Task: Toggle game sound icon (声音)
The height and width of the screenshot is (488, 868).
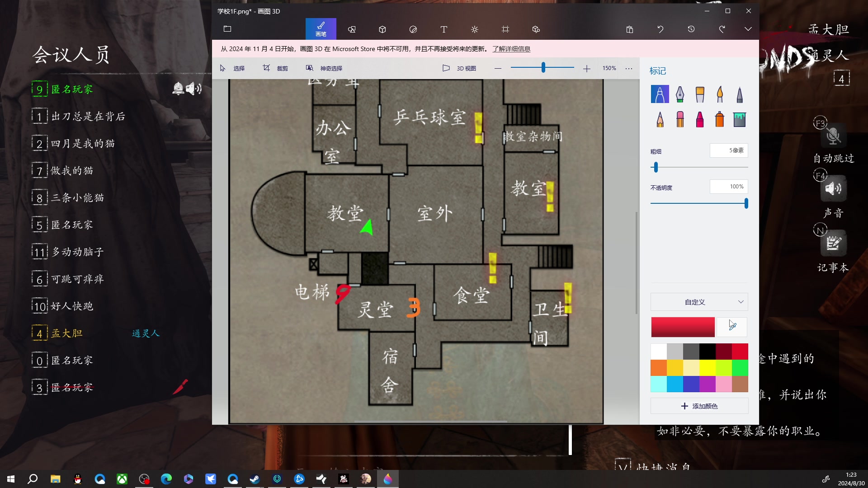Action: coord(833,188)
